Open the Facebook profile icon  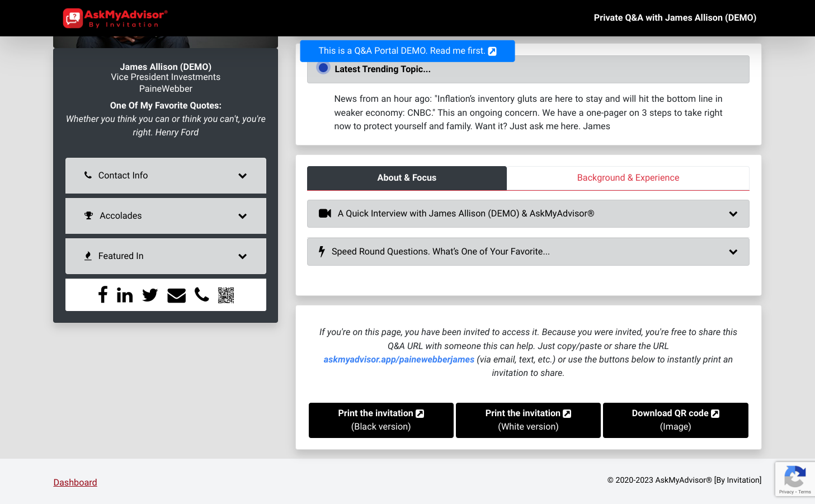[x=103, y=294]
